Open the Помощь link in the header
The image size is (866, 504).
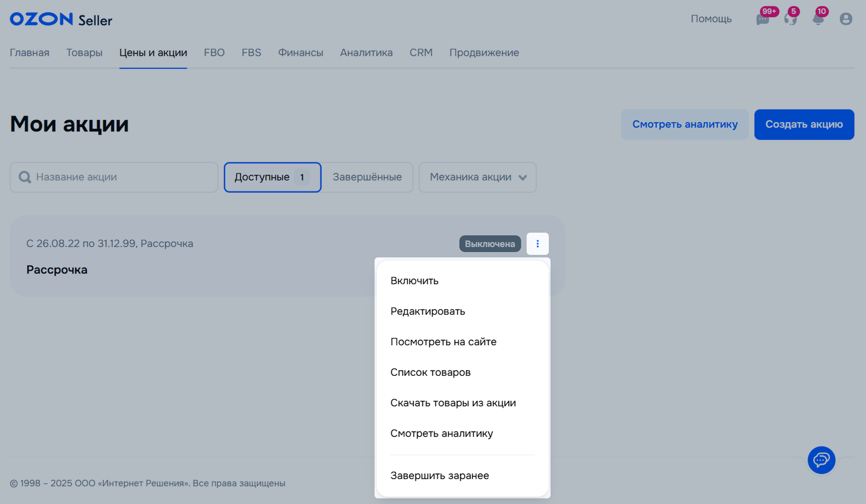[711, 19]
